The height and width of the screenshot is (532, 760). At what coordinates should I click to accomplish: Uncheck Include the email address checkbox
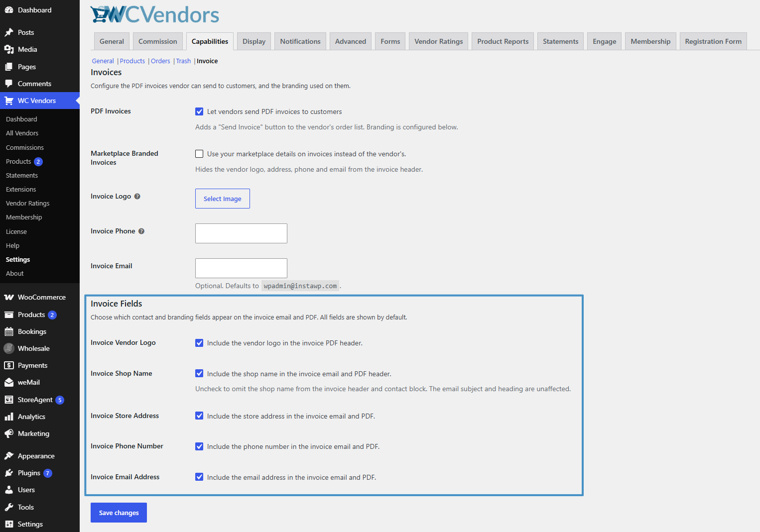[x=199, y=477]
